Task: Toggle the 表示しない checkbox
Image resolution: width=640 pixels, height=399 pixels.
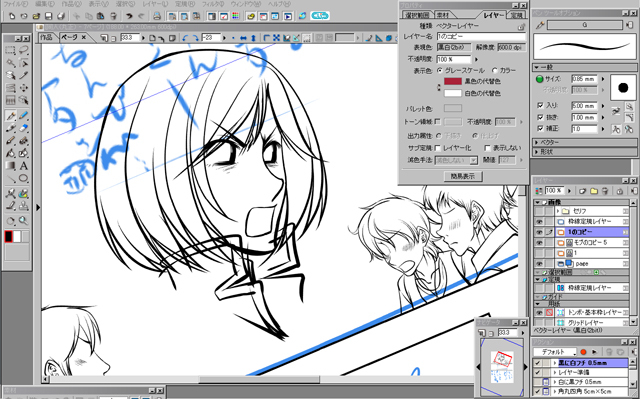Action: pos(487,148)
